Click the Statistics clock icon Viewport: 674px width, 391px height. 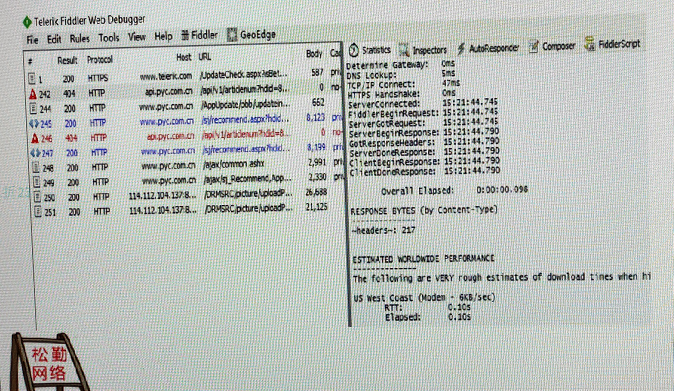353,50
